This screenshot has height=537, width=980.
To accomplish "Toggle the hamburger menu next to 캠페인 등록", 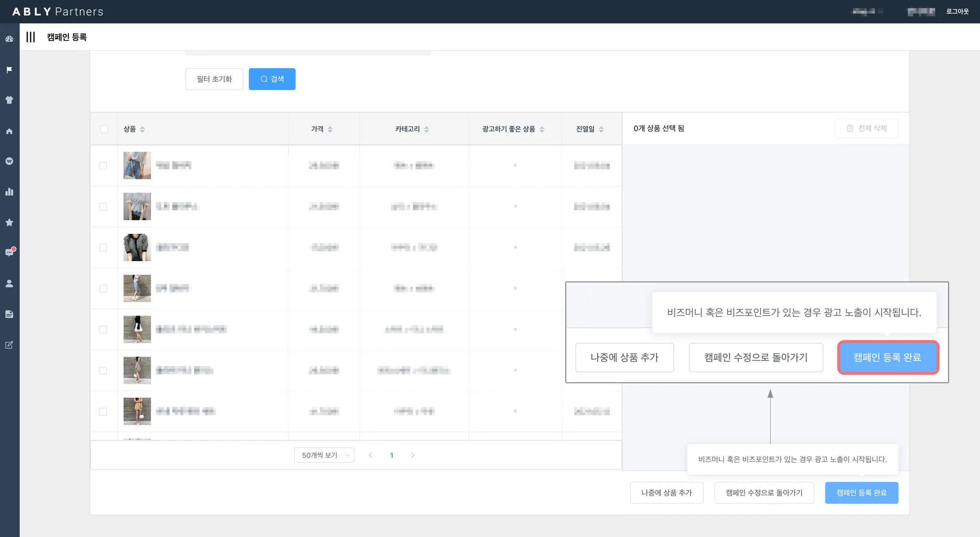I will point(31,37).
